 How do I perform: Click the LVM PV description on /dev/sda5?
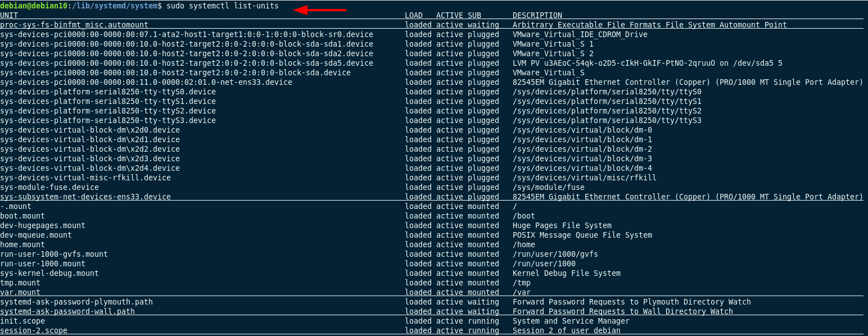click(648, 63)
